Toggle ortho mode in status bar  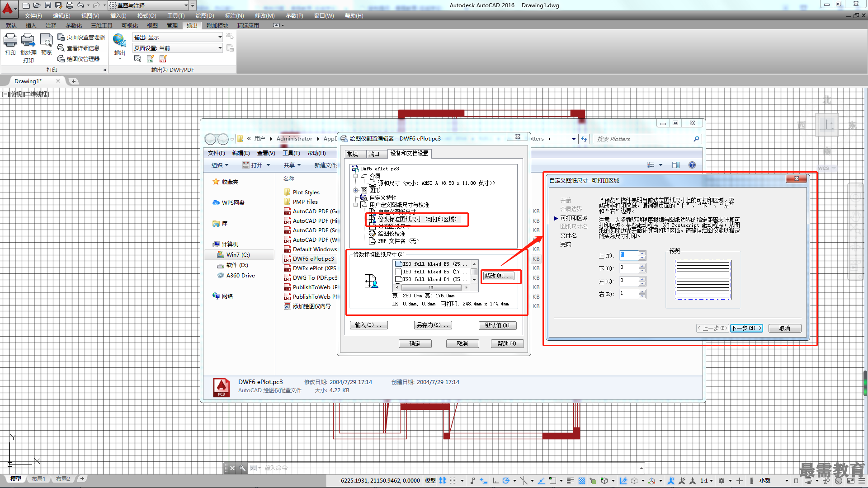point(495,481)
